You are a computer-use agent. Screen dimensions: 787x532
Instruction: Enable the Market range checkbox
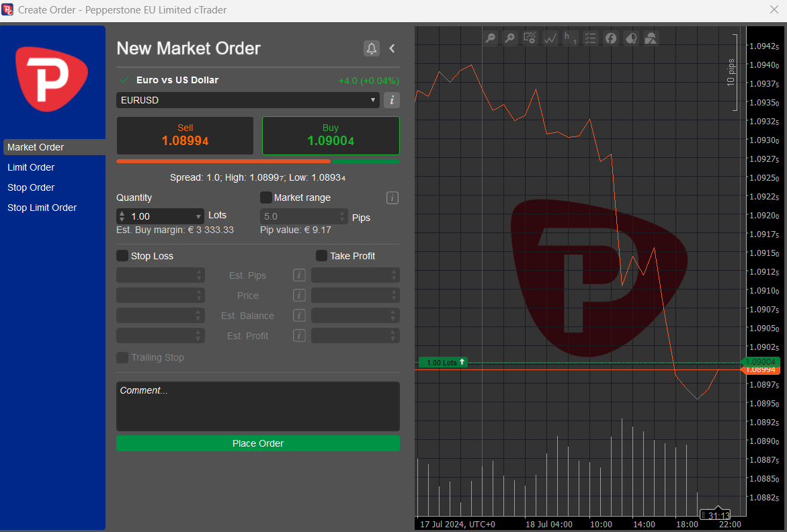point(266,197)
